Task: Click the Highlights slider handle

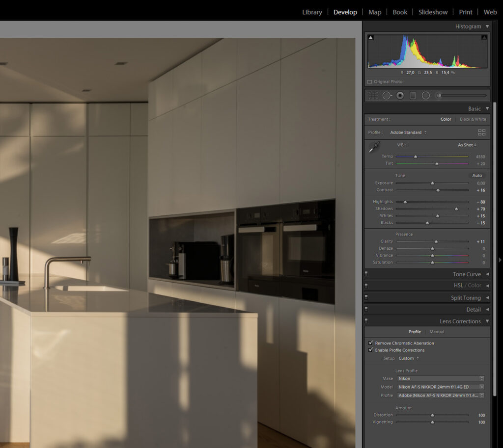Action: coord(405,202)
